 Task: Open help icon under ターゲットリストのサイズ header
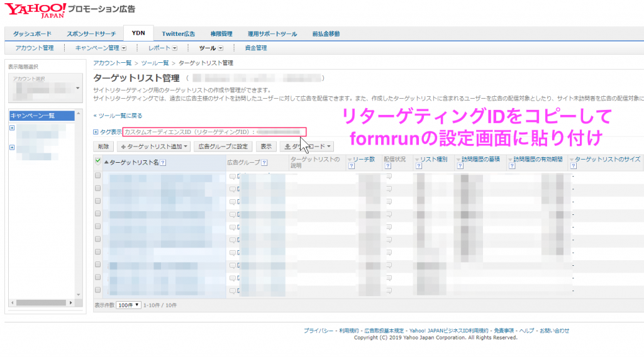coord(574,166)
